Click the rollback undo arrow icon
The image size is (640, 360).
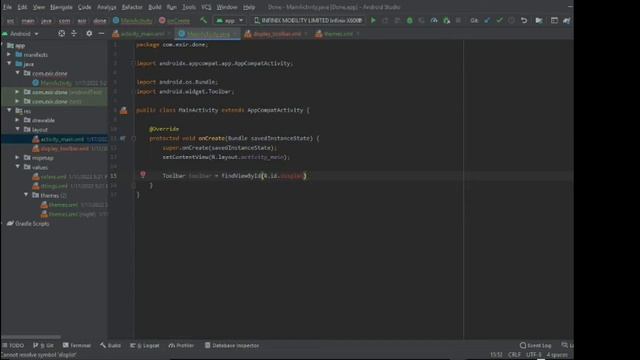(x=524, y=20)
